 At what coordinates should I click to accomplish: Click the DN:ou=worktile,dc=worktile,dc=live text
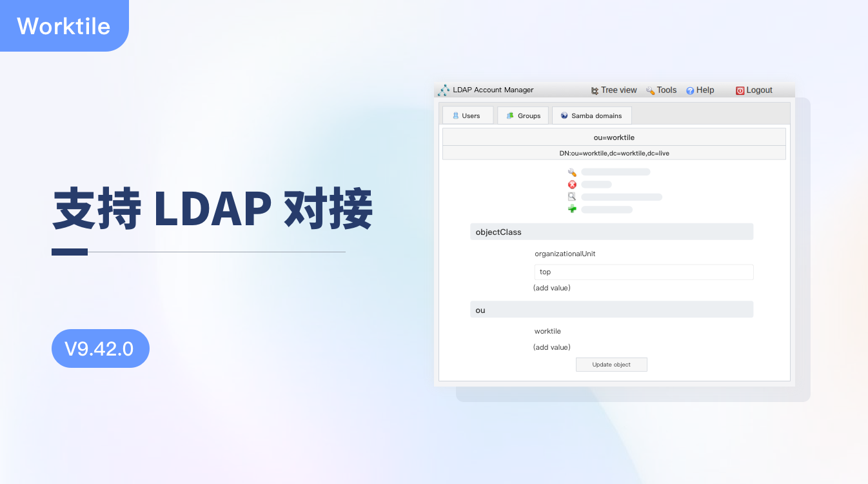[614, 153]
